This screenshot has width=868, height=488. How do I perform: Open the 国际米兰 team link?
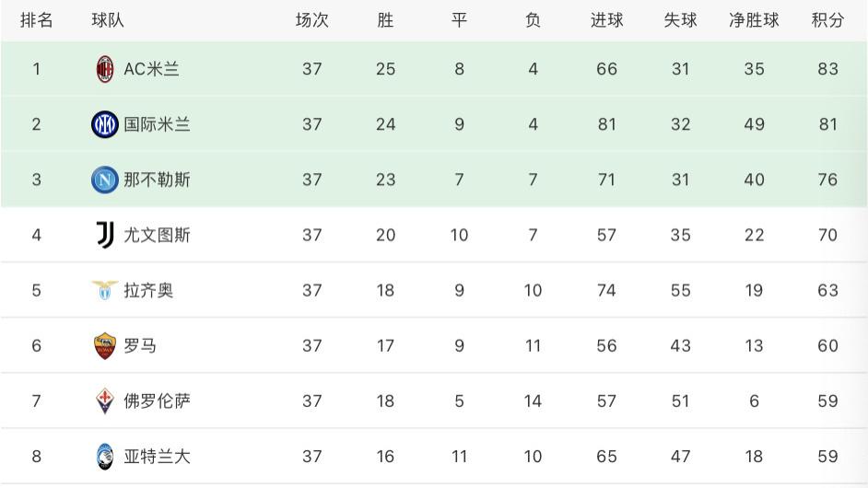[157, 124]
